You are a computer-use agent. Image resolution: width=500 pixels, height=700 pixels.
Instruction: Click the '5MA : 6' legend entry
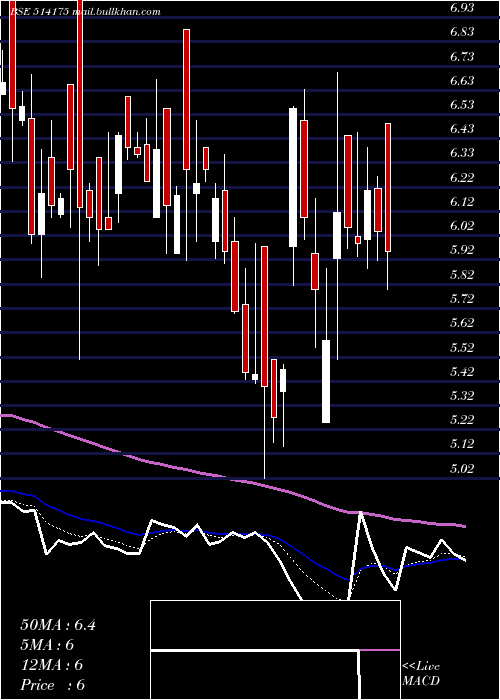(x=47, y=645)
